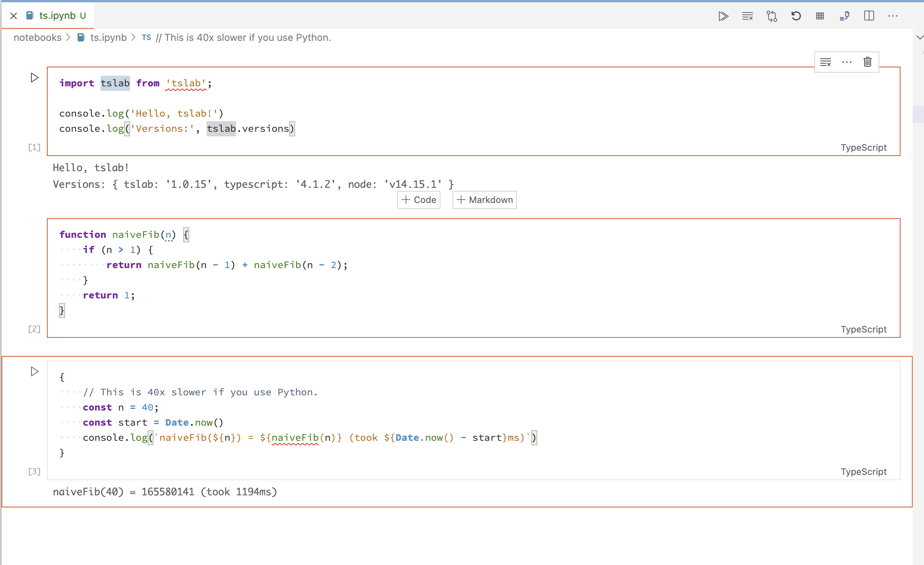This screenshot has width=924, height=565.
Task: Click the Run All cells icon
Action: (x=723, y=16)
